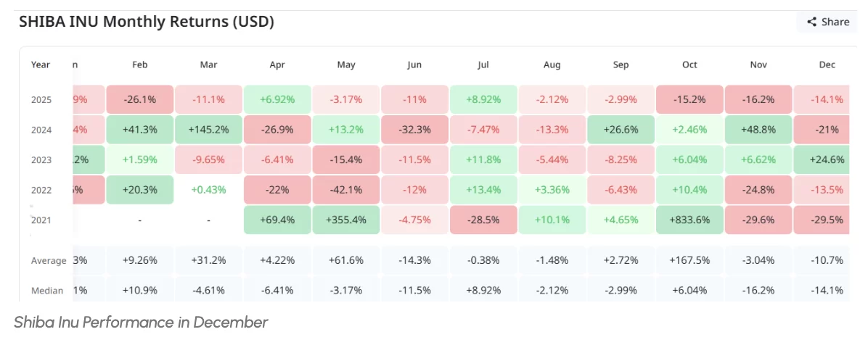The image size is (868, 345).
Task: Click the Dec column header
Action: coord(827,65)
